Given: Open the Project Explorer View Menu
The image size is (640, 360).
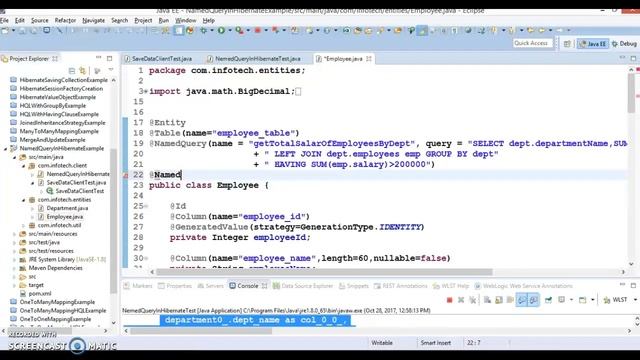Looking at the screenshot, I should click(111, 70).
